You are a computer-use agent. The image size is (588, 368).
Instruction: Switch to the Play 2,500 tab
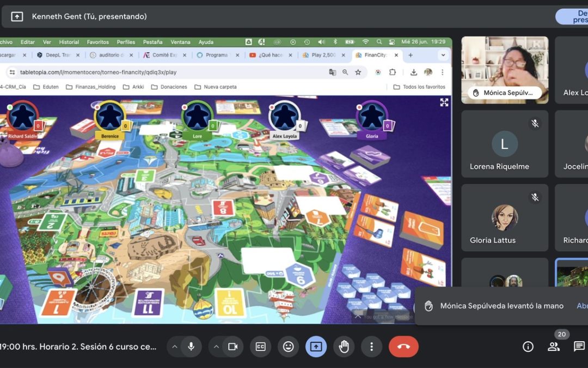(x=323, y=55)
